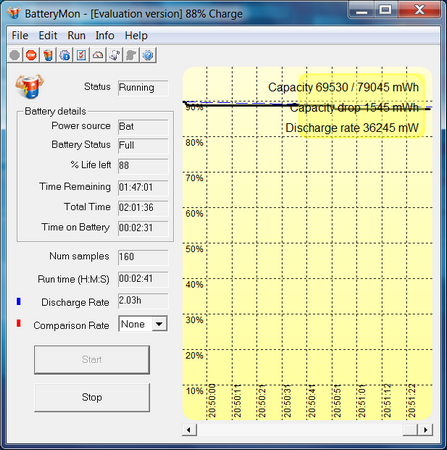
Task: Click the red stop sign toolbar icon
Action: 31,55
